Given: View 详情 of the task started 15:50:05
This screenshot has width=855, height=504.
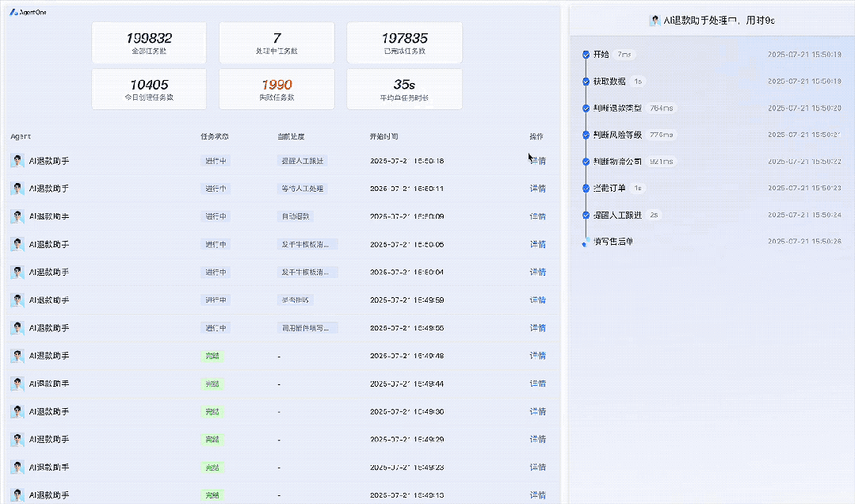Looking at the screenshot, I should pos(538,244).
